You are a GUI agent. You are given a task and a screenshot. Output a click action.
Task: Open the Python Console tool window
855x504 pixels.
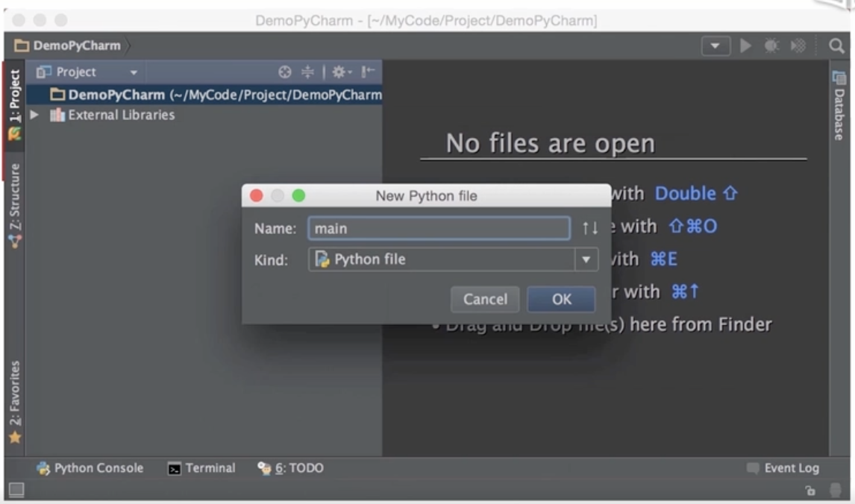(90, 468)
